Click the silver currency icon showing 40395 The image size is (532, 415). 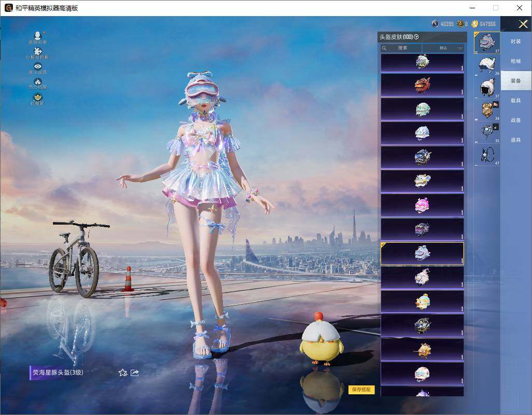(435, 24)
